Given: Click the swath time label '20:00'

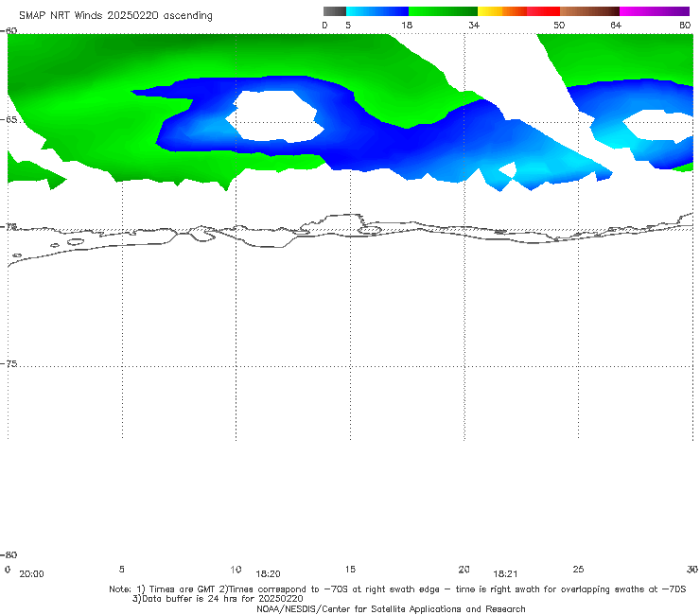Looking at the screenshot, I should (32, 574).
